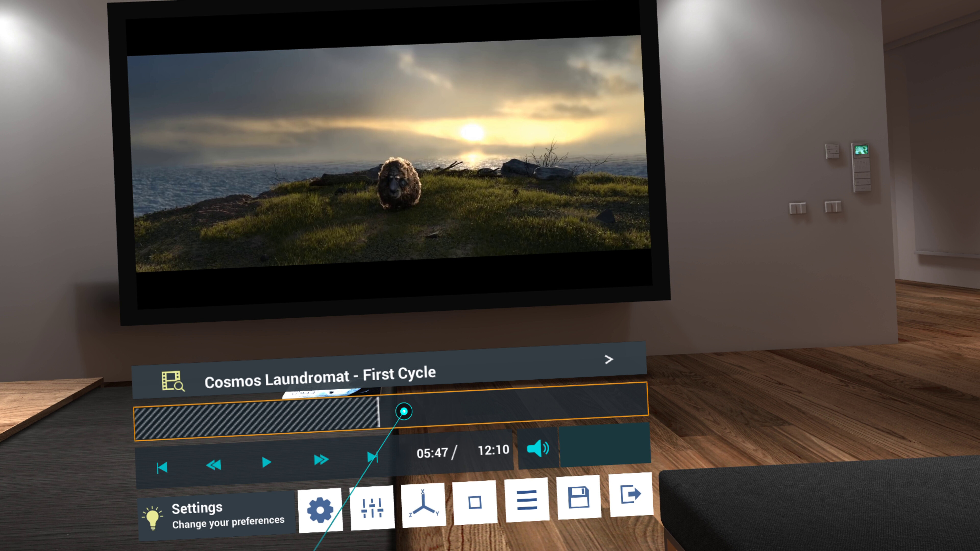Image resolution: width=980 pixels, height=551 pixels.
Task: Mute audio by clicking the speaker icon
Action: click(538, 449)
